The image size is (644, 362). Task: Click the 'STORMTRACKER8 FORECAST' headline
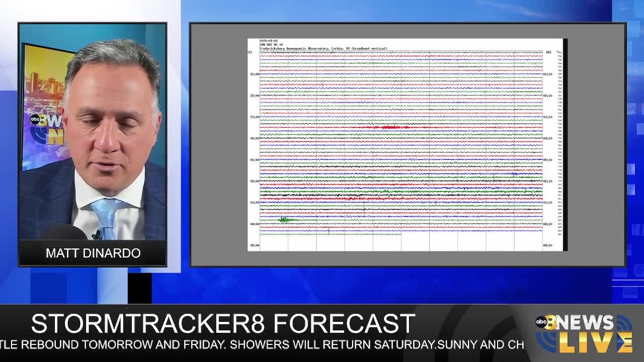click(x=223, y=324)
